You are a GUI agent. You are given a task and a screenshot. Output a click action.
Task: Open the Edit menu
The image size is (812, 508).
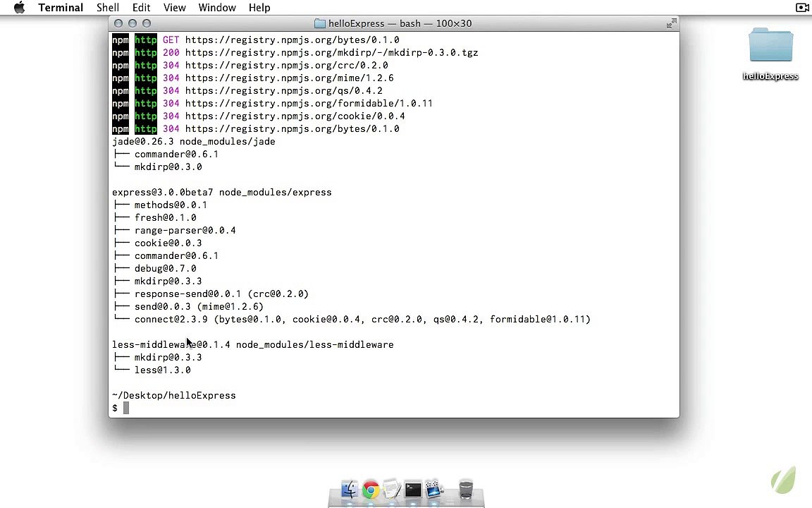tap(141, 7)
